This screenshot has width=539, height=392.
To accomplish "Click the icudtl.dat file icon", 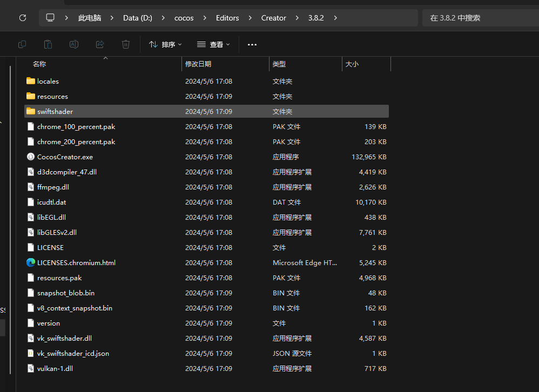I will [x=31, y=202].
